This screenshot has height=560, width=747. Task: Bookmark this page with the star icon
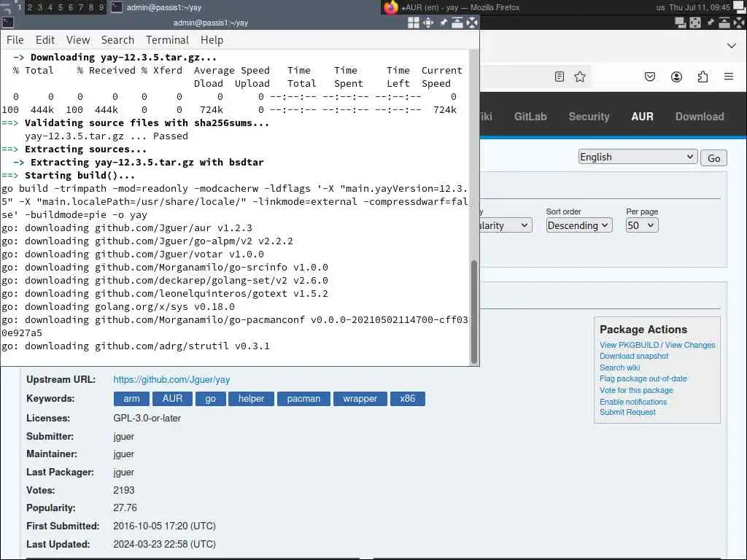[x=580, y=77]
